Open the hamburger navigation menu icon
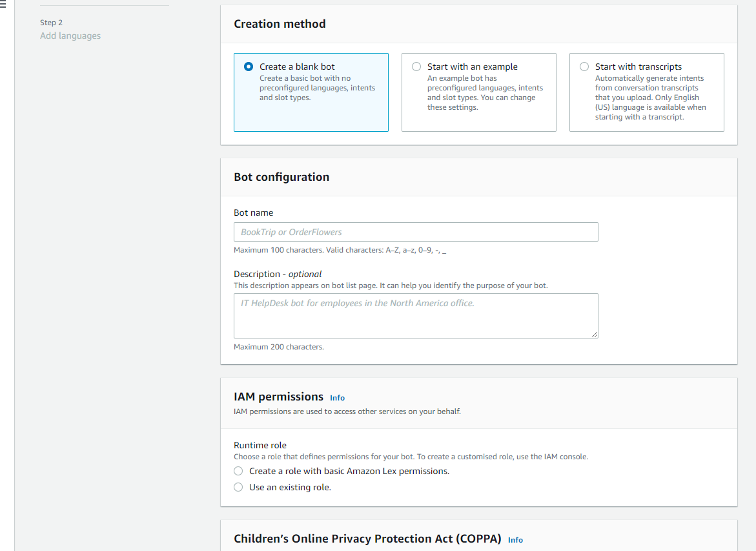The height and width of the screenshot is (551, 756). click(3, 5)
